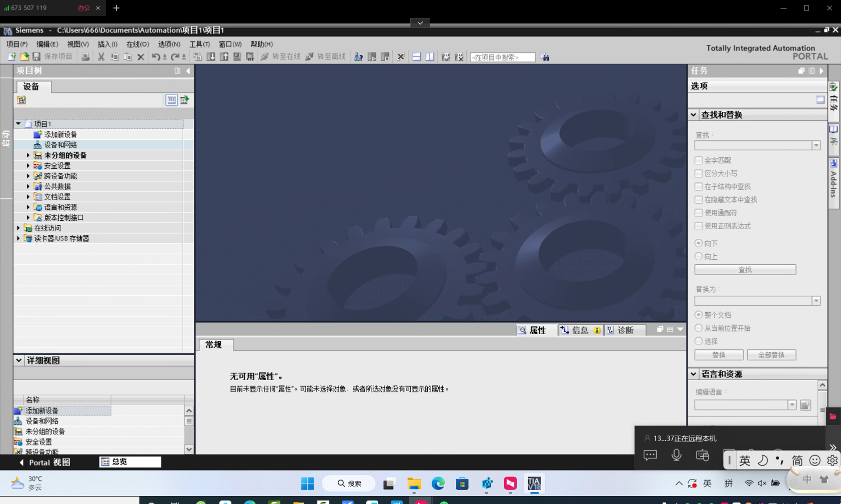Image resolution: width=841 pixels, height=504 pixels.
Task: Click the cut scissors icon
Action: (101, 57)
